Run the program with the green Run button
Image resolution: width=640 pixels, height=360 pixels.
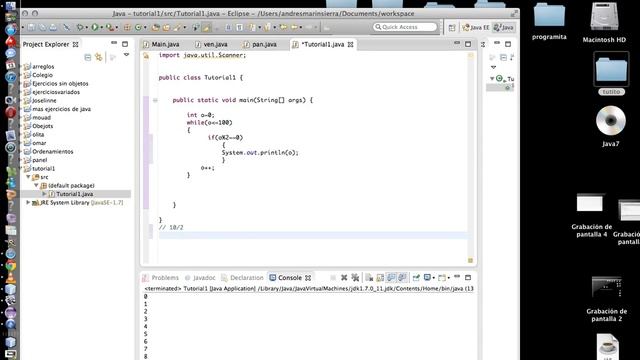(95, 27)
